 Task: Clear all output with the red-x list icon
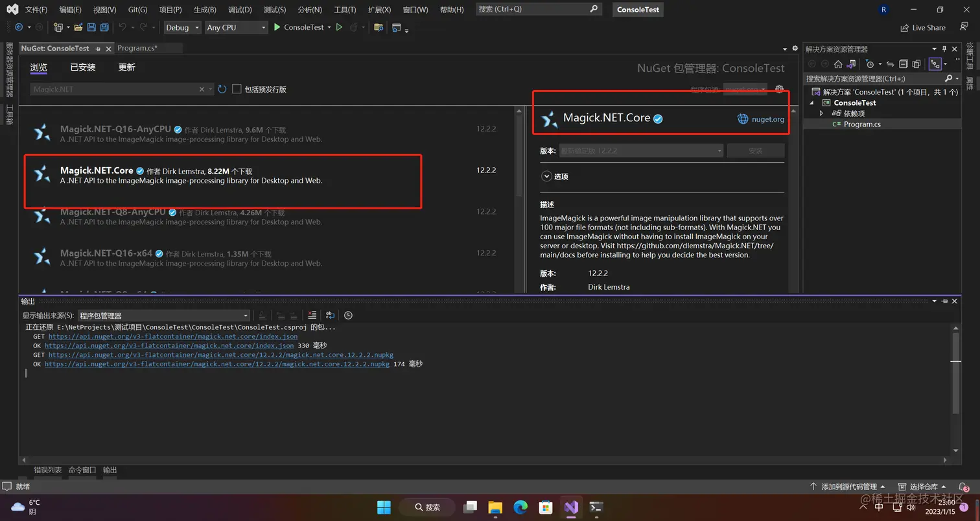[312, 315]
